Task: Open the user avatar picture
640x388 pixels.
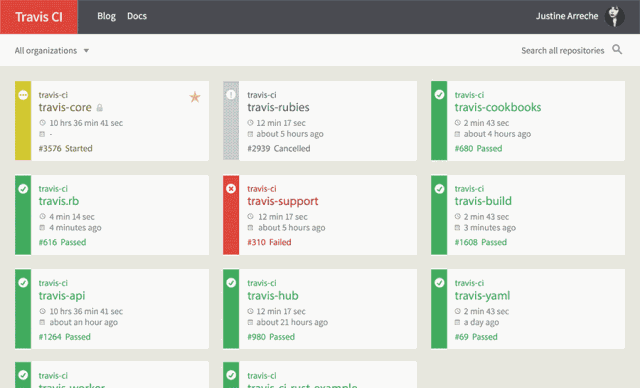Action: [x=614, y=16]
